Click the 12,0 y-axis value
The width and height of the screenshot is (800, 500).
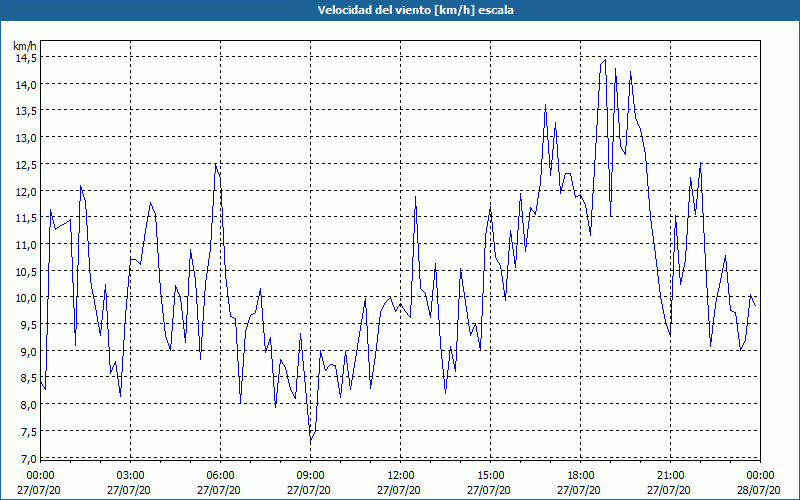tap(26, 192)
